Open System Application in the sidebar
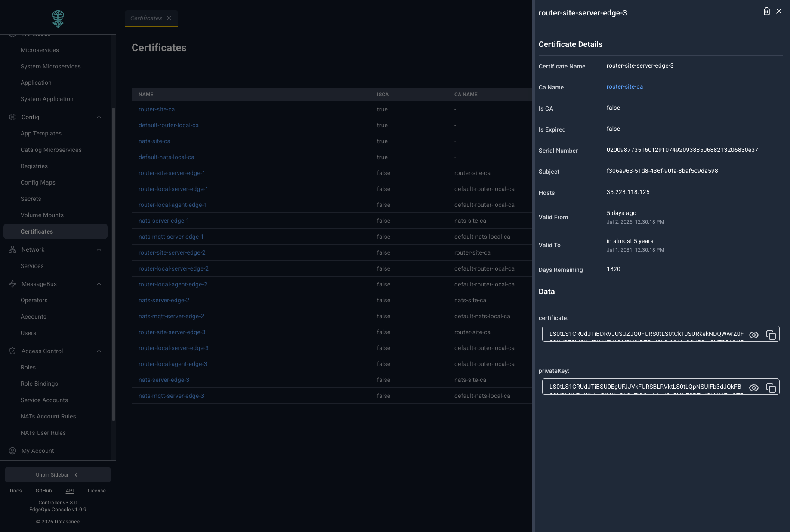790x532 pixels. point(47,99)
